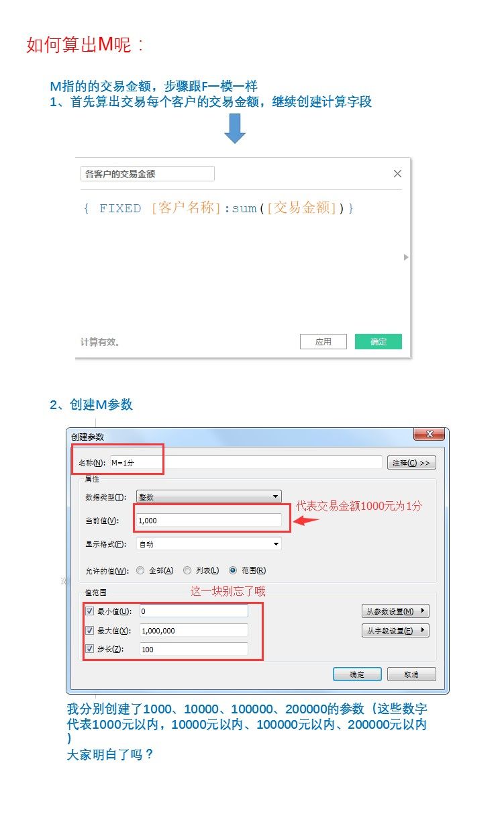
Task: Click 确定 in the 创建参数 dialog
Action: (x=357, y=674)
